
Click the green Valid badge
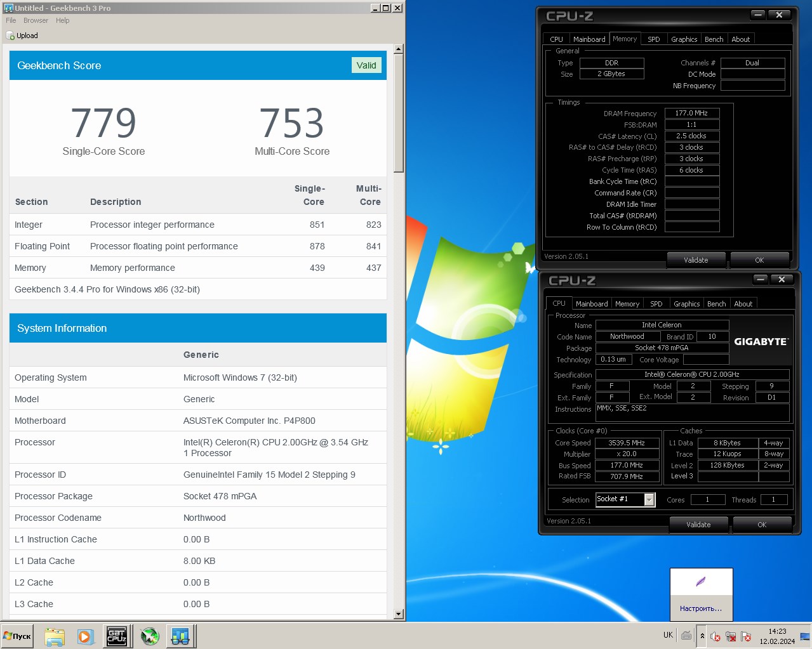point(366,65)
